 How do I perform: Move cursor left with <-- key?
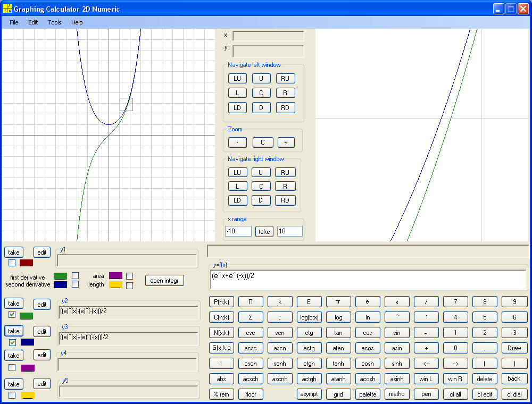tap(426, 364)
